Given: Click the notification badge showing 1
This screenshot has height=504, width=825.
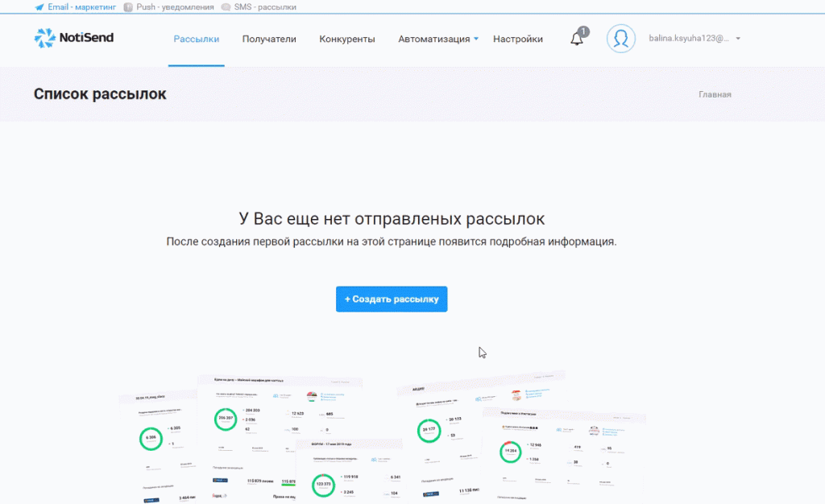Looking at the screenshot, I should pos(583,31).
